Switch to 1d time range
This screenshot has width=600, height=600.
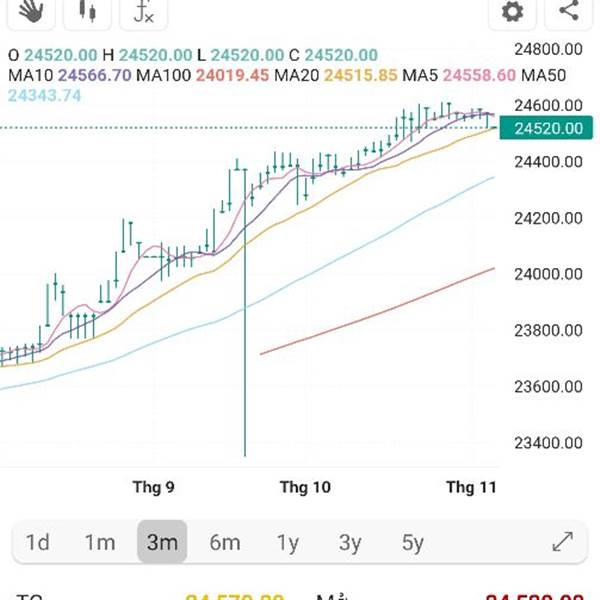[38, 542]
